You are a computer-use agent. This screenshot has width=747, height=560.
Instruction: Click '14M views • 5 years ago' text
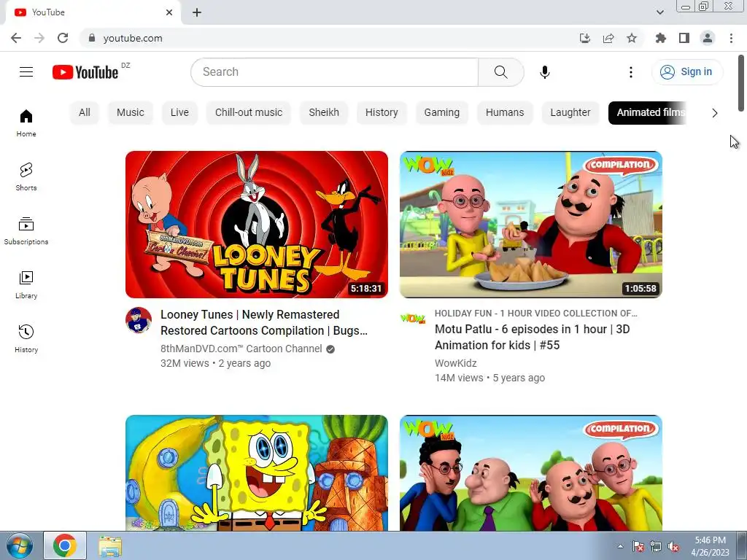pyautogui.click(x=489, y=378)
